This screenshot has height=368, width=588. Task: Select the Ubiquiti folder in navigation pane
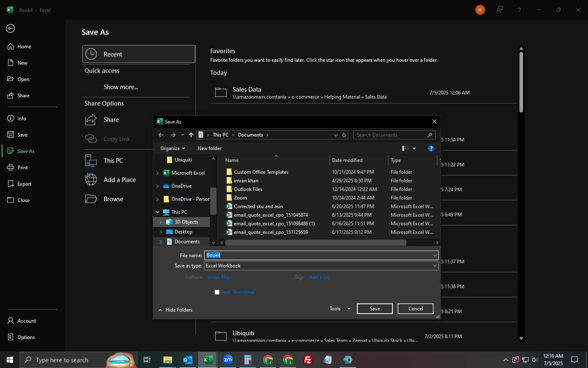(x=183, y=160)
